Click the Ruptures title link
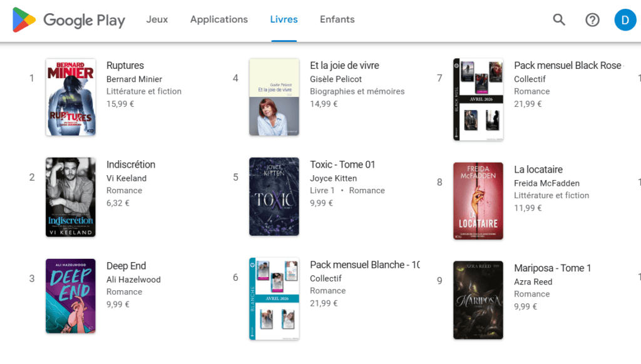 pos(125,65)
